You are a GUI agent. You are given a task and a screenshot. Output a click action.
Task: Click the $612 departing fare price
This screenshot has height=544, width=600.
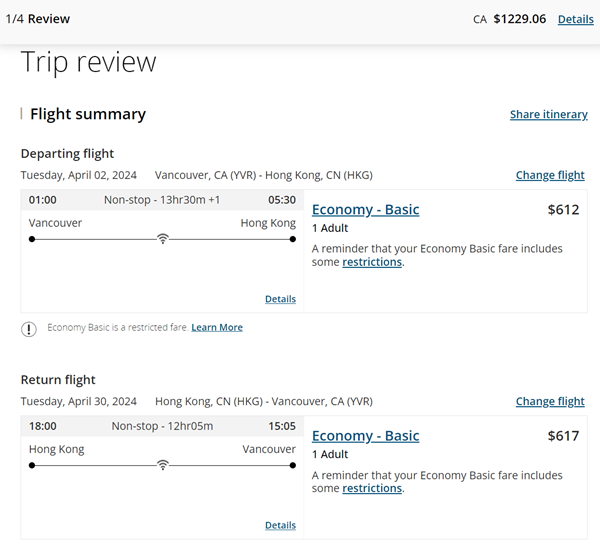coord(563,210)
